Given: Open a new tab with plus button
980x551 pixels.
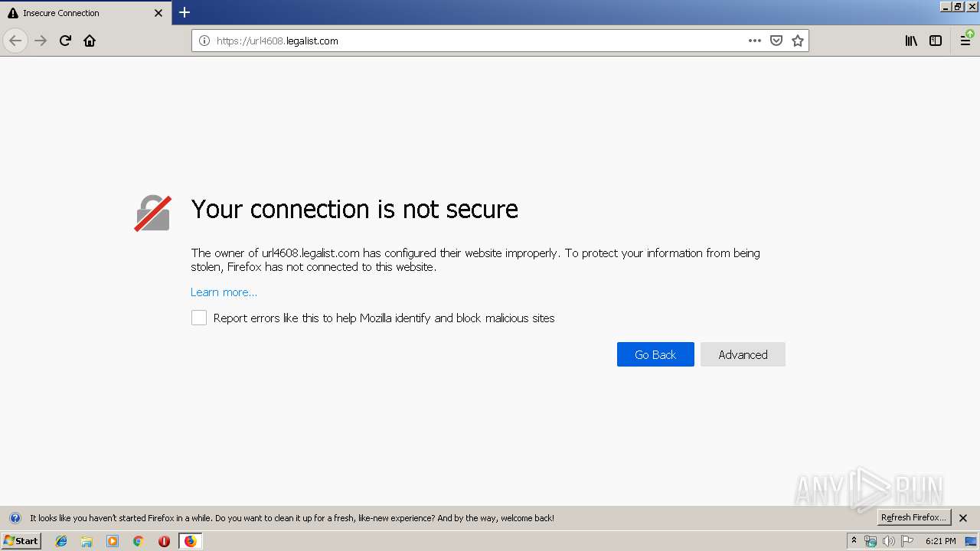Looking at the screenshot, I should click(185, 12).
